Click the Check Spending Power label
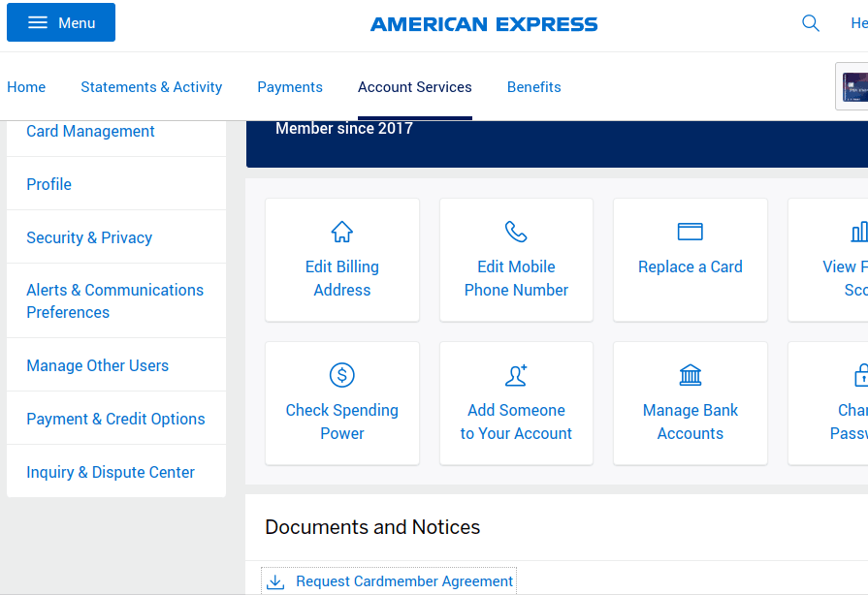Viewport: 868px width, 595px height. click(342, 422)
